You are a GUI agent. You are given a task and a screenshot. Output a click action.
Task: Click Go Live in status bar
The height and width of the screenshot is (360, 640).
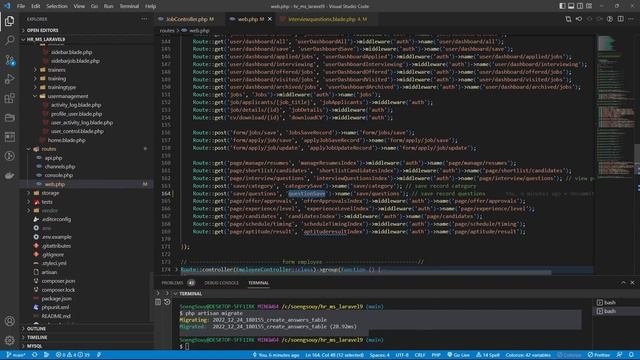[x=458, y=355]
